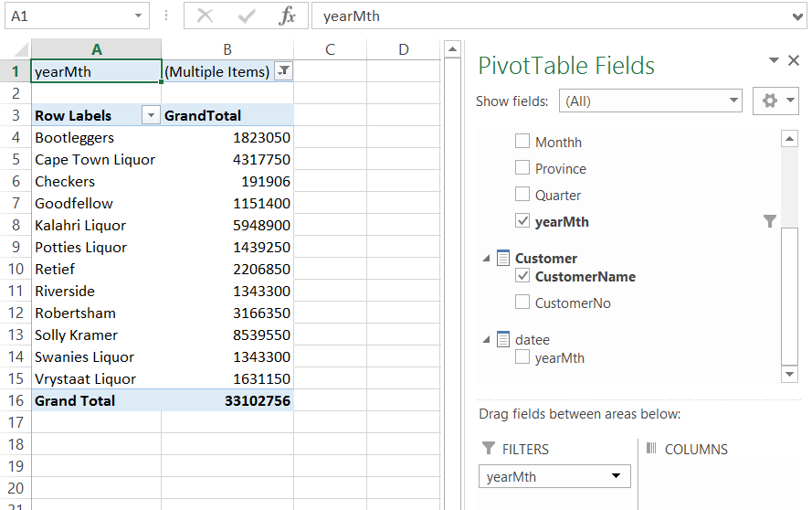Viewport: 812px width, 510px height.
Task: Enable the Quarter field checkbox
Action: (x=522, y=195)
